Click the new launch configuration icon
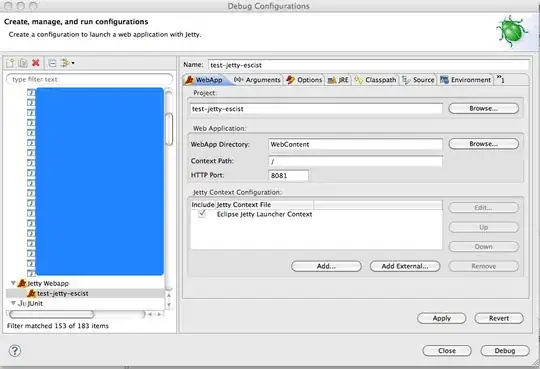The height and width of the screenshot is (369, 540). pyautogui.click(x=10, y=63)
